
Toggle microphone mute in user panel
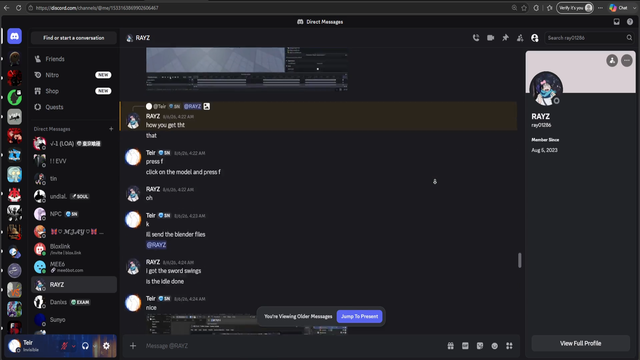click(64, 346)
